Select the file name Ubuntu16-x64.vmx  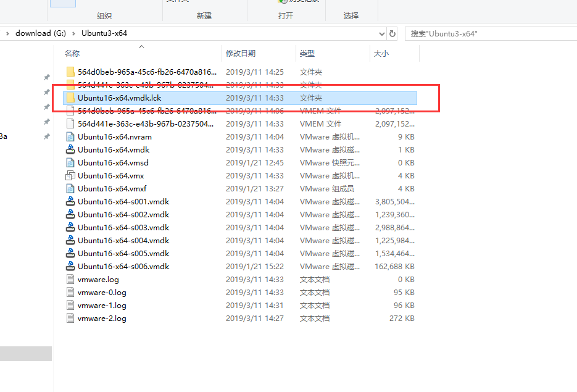pos(110,175)
